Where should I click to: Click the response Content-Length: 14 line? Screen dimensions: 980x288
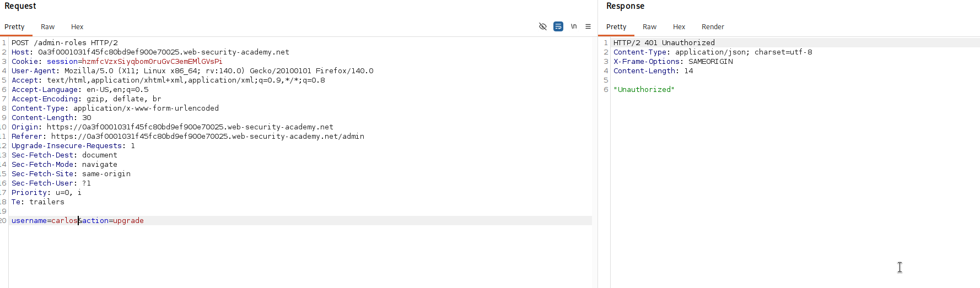click(x=653, y=70)
